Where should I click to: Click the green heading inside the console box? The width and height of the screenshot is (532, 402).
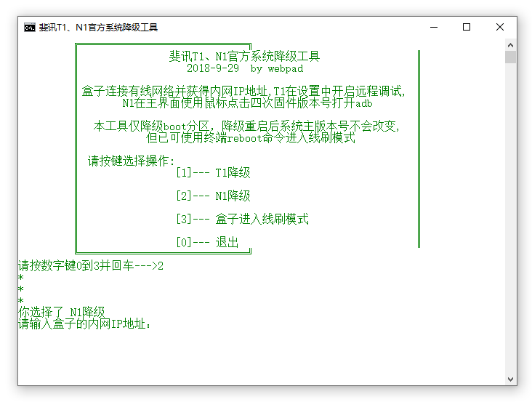coord(244,56)
